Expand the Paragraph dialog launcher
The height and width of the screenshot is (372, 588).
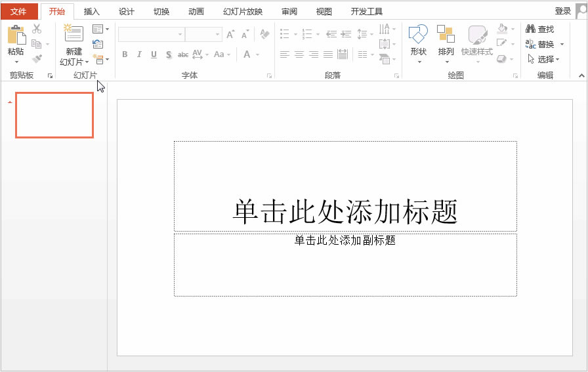pyautogui.click(x=397, y=75)
